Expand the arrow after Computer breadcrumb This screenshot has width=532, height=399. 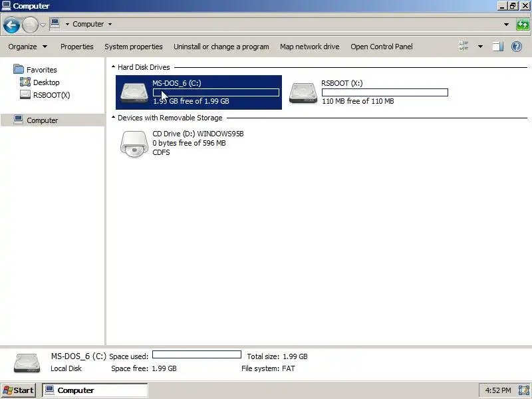pyautogui.click(x=110, y=24)
